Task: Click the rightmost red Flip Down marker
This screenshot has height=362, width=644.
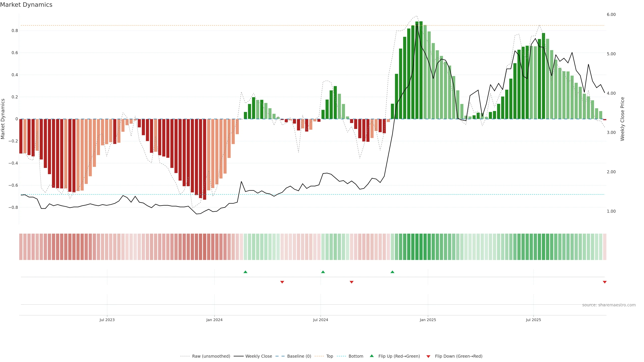Action: point(604,282)
